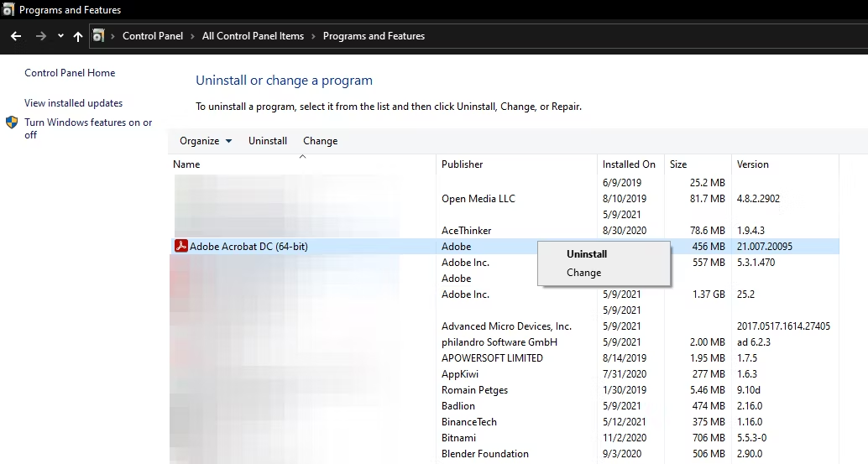This screenshot has width=868, height=464.
Task: Choose Uninstall from the context menu
Action: [x=587, y=254]
